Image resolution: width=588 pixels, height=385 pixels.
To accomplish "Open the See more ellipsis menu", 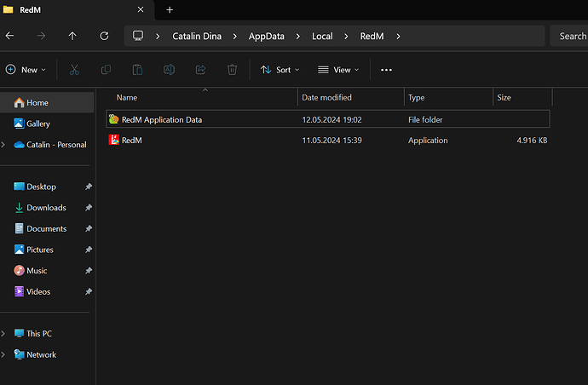I will (386, 70).
